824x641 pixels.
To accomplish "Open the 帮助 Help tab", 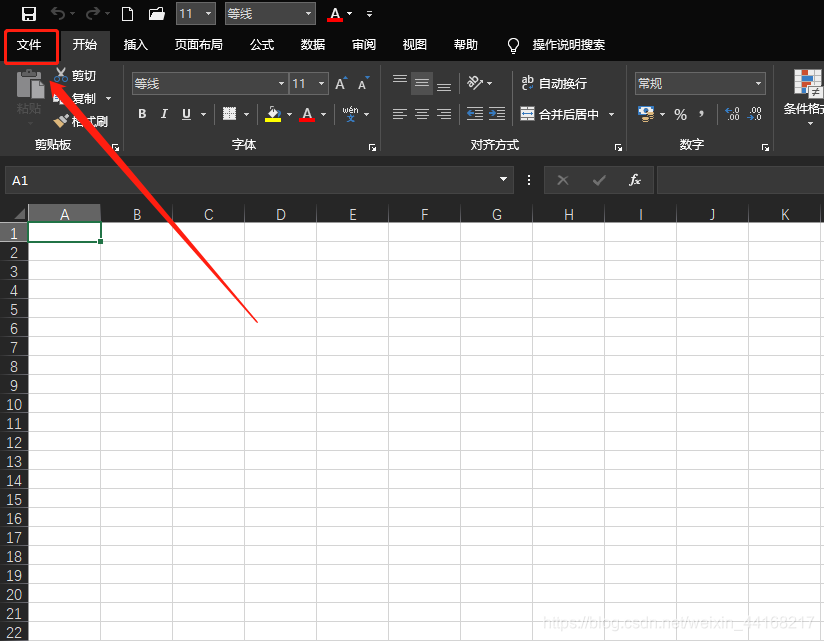I will pos(466,45).
